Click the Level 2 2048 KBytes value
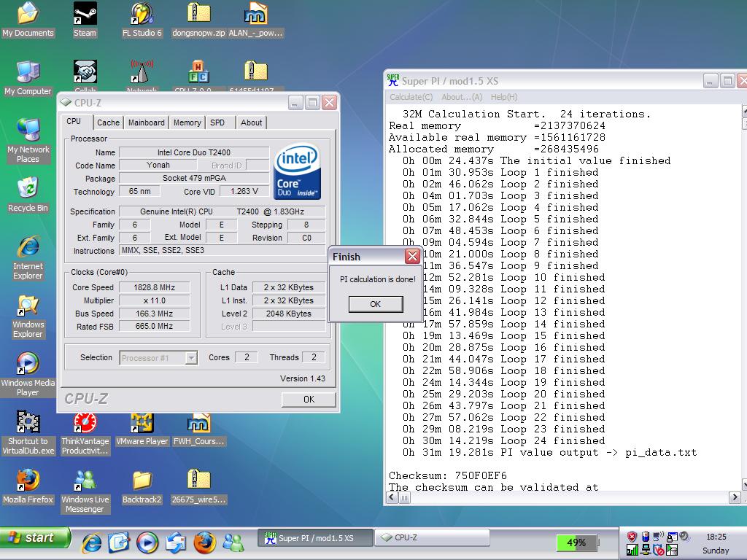The width and height of the screenshot is (747, 560). click(289, 314)
